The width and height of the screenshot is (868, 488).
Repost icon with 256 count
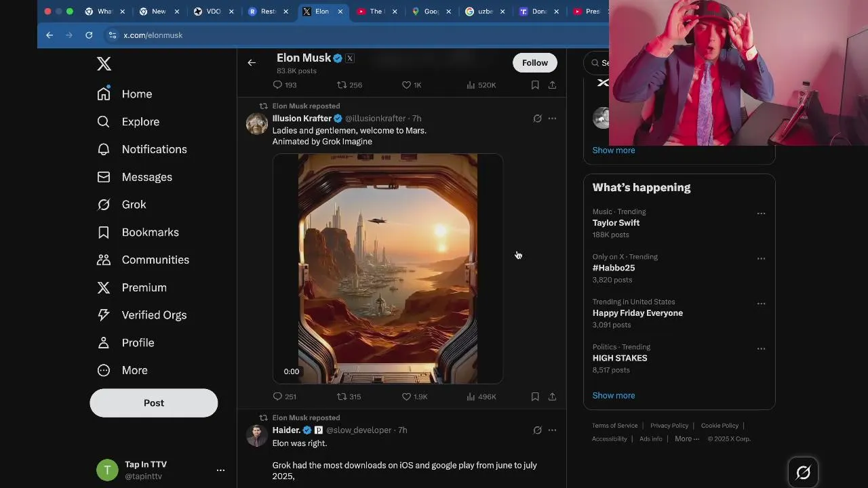tap(342, 85)
